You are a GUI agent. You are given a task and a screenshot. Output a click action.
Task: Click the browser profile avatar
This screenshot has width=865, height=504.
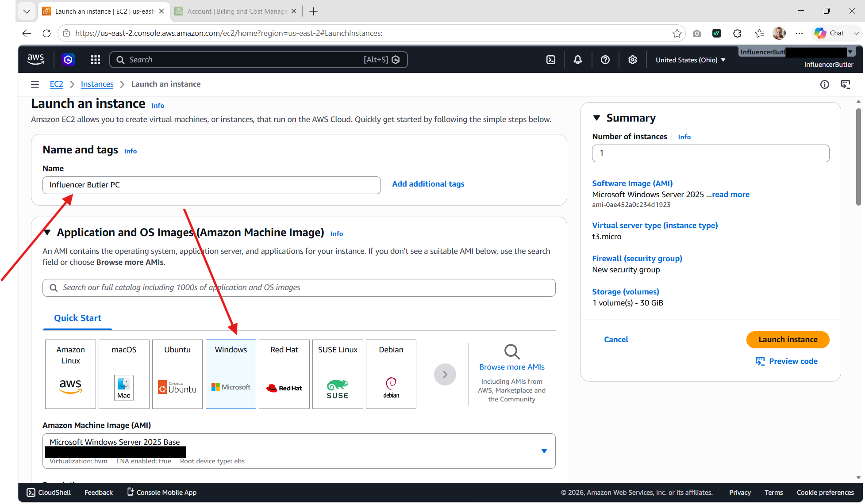[779, 33]
